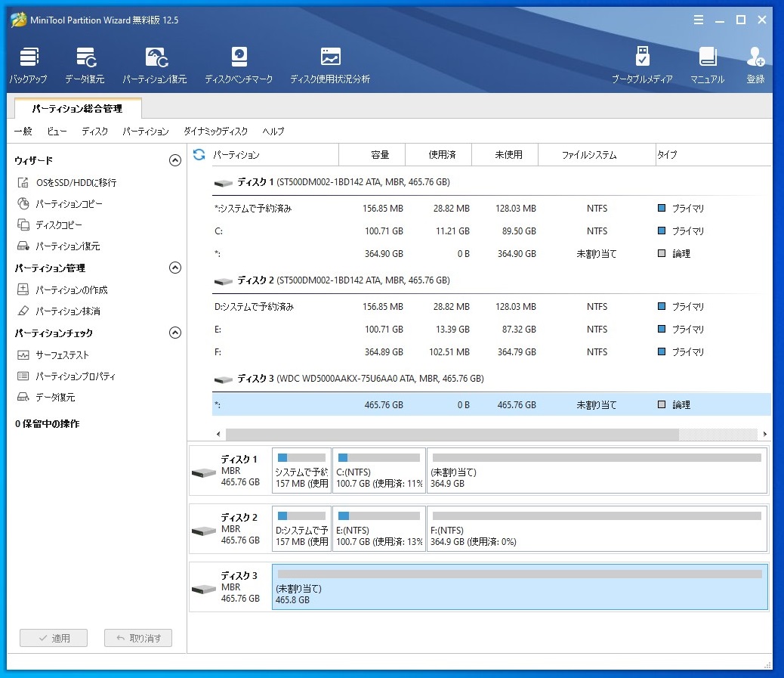784x678 pixels.
Task: Open パーティション復元 wizard in the sidebar
Action: tap(58, 246)
